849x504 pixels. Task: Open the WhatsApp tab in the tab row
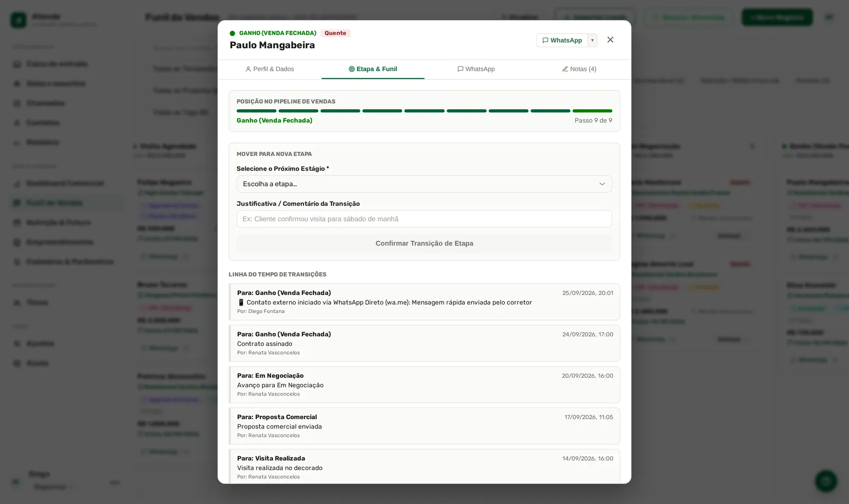click(x=476, y=69)
